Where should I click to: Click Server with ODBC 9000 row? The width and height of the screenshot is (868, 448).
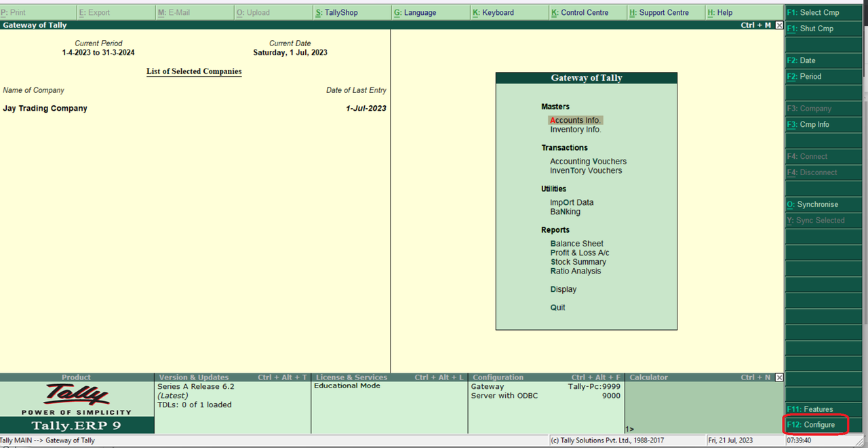point(546,396)
